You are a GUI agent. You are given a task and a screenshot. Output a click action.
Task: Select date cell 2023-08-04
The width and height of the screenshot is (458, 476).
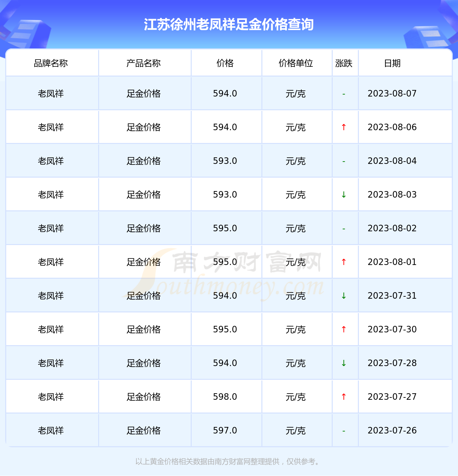[x=392, y=161]
